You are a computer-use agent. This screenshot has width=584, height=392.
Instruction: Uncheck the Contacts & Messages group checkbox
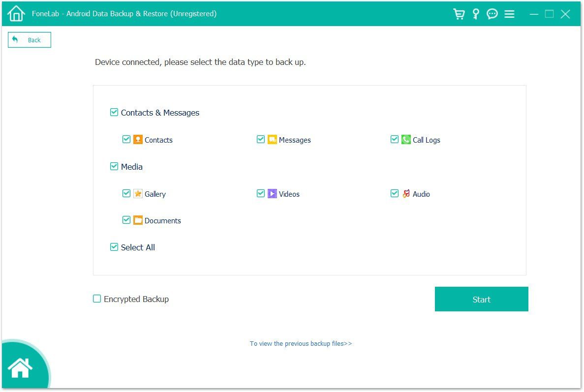pos(114,112)
